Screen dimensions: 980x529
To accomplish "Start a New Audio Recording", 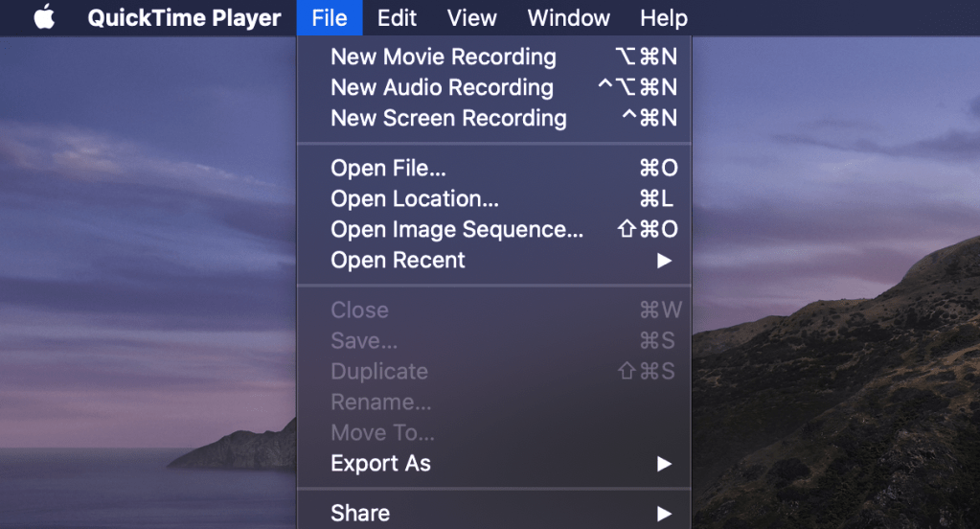I will [x=442, y=87].
